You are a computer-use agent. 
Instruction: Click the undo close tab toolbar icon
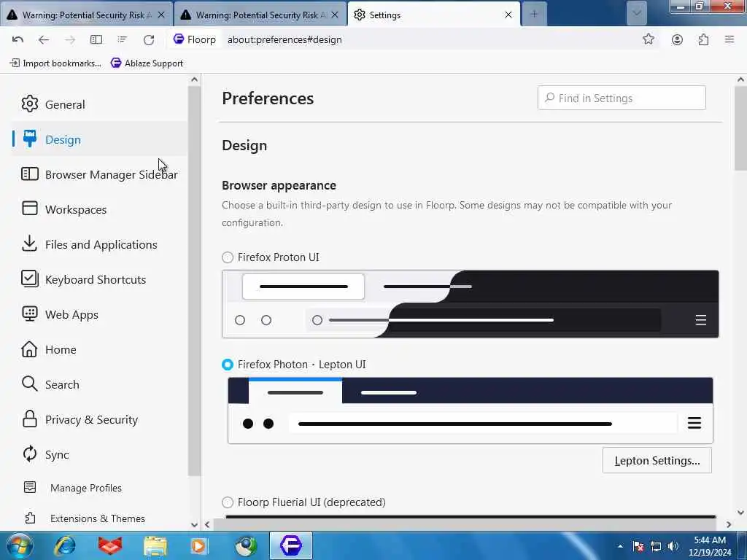pos(18,39)
